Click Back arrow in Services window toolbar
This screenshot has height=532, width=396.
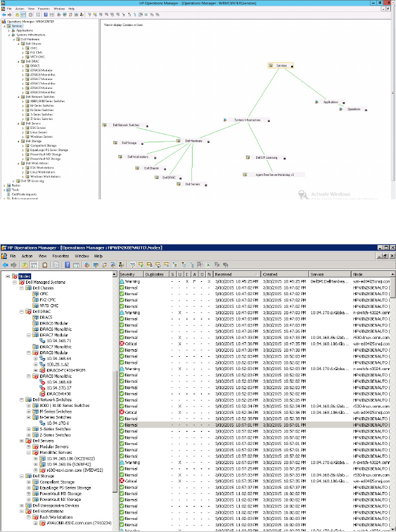[4, 15]
